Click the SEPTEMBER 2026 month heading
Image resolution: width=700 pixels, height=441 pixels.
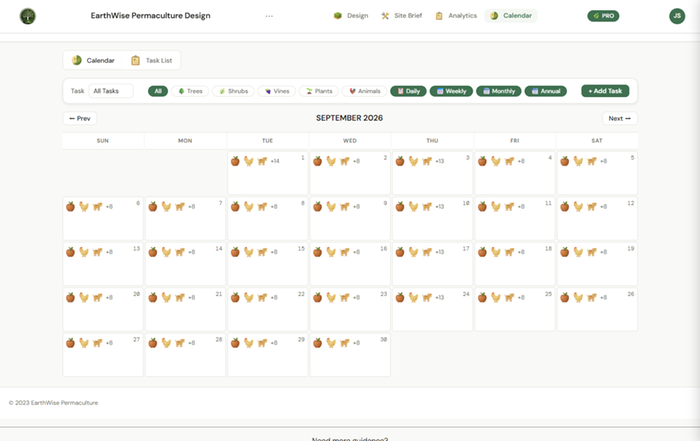click(350, 118)
